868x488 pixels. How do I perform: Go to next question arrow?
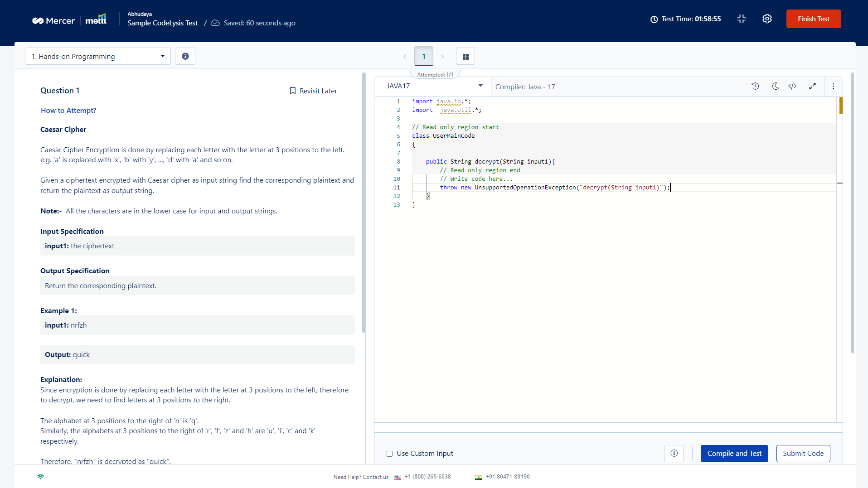[x=442, y=57]
